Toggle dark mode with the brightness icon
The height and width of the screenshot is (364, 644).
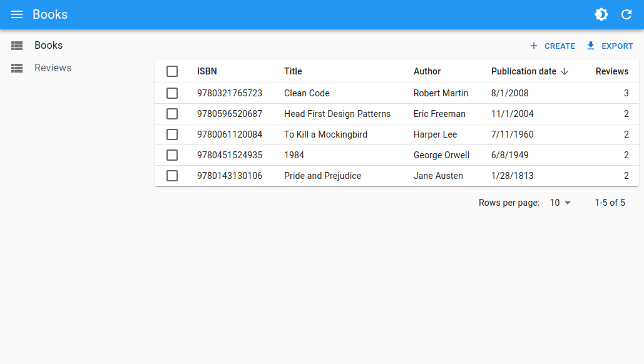[601, 14]
